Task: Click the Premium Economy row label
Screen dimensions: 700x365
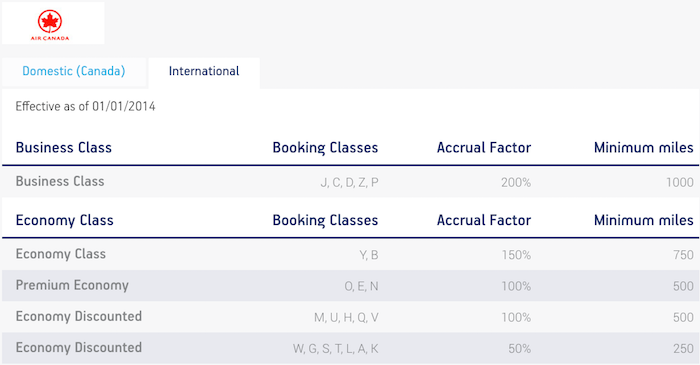Action: click(x=72, y=286)
